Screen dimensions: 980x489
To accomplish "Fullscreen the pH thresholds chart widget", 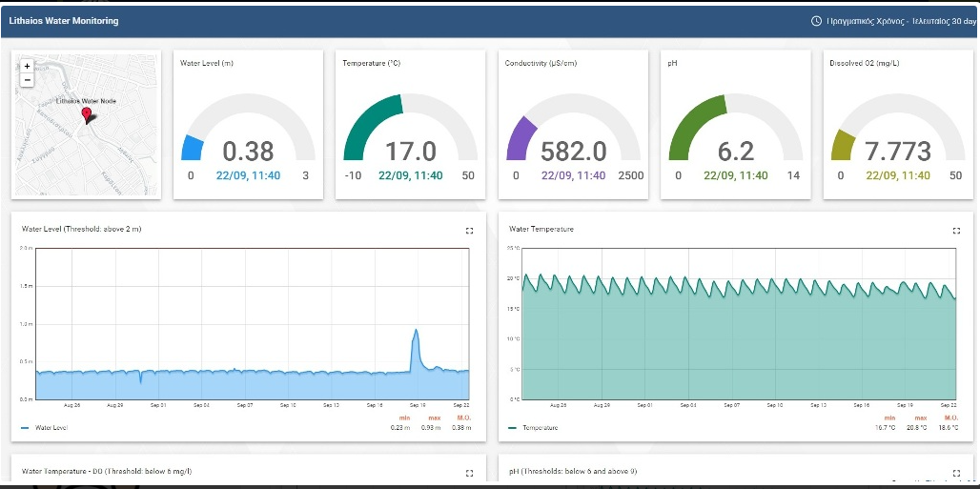I will [956, 472].
